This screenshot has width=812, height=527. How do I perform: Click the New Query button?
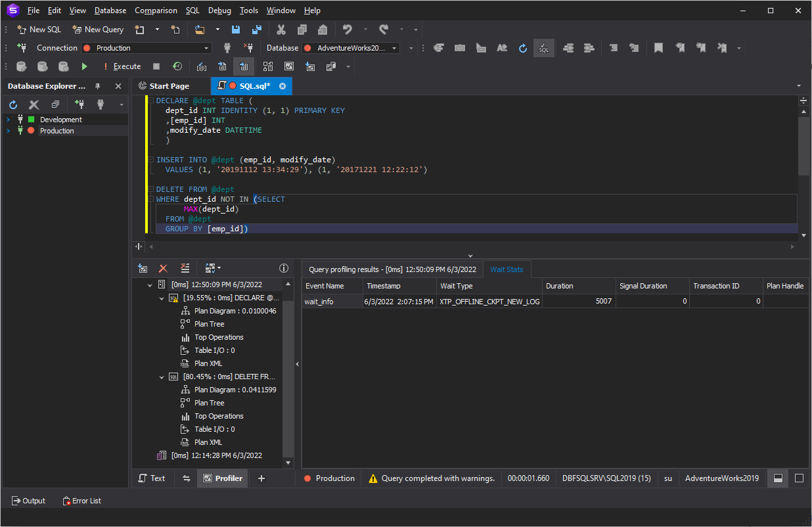pos(97,29)
